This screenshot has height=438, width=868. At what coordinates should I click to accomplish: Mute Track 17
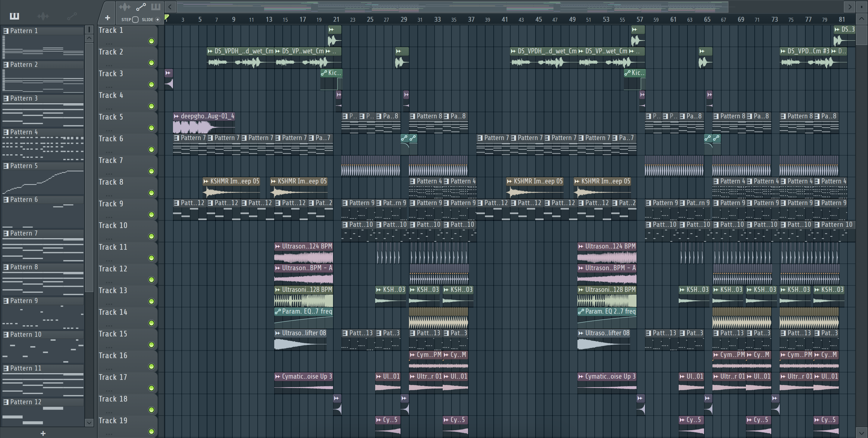pos(152,388)
